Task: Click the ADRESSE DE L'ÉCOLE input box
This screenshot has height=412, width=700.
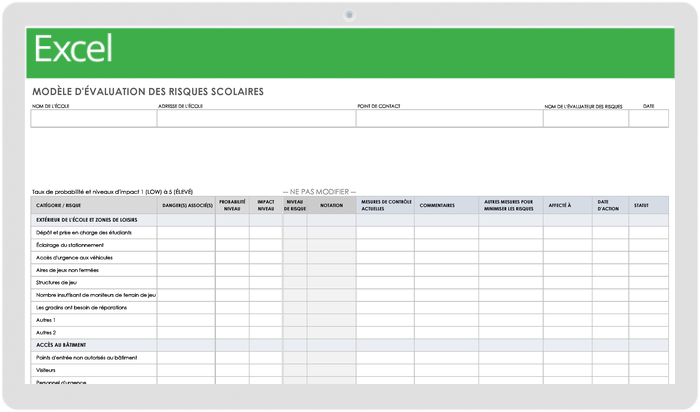Action: tap(256, 118)
